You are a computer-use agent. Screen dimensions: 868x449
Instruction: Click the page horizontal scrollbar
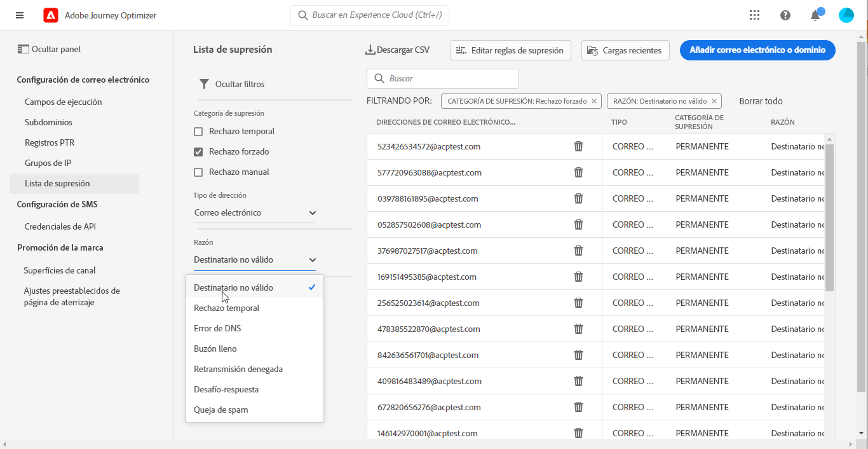(x=427, y=444)
